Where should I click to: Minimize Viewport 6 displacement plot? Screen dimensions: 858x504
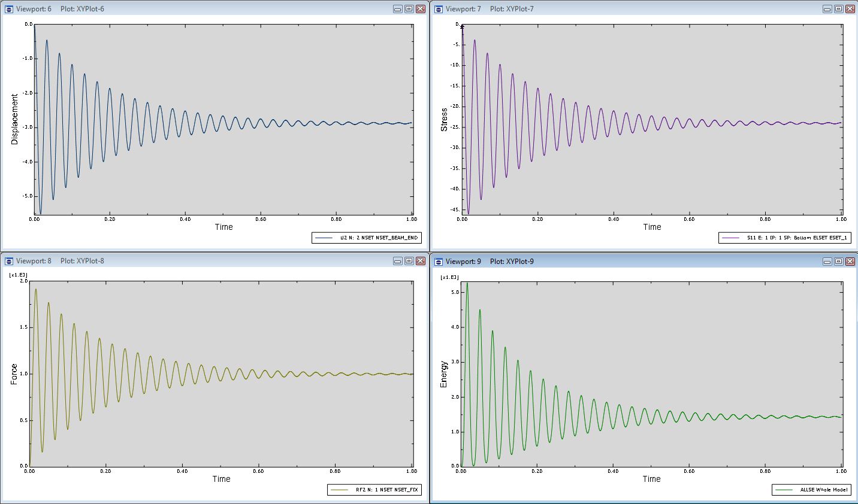(398, 9)
